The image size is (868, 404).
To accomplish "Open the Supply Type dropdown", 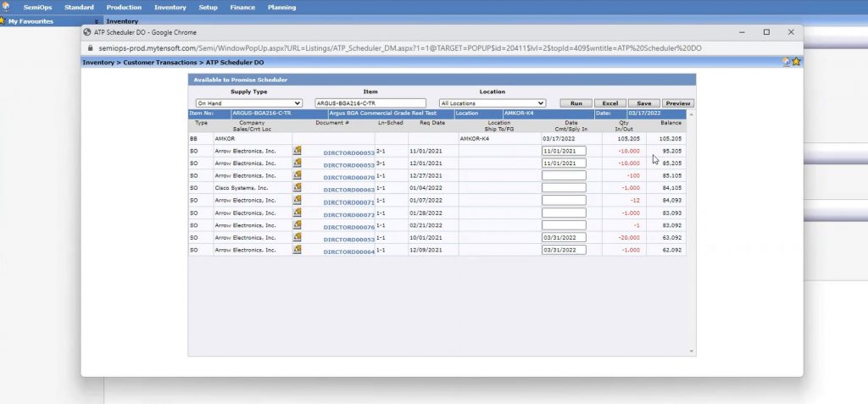I will [249, 103].
